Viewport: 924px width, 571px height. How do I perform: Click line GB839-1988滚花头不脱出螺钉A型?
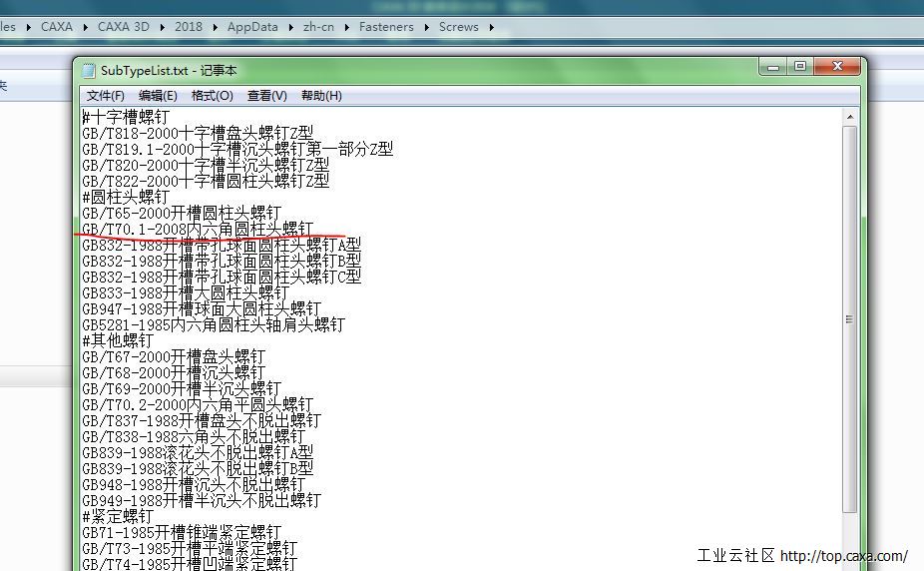coord(198,452)
